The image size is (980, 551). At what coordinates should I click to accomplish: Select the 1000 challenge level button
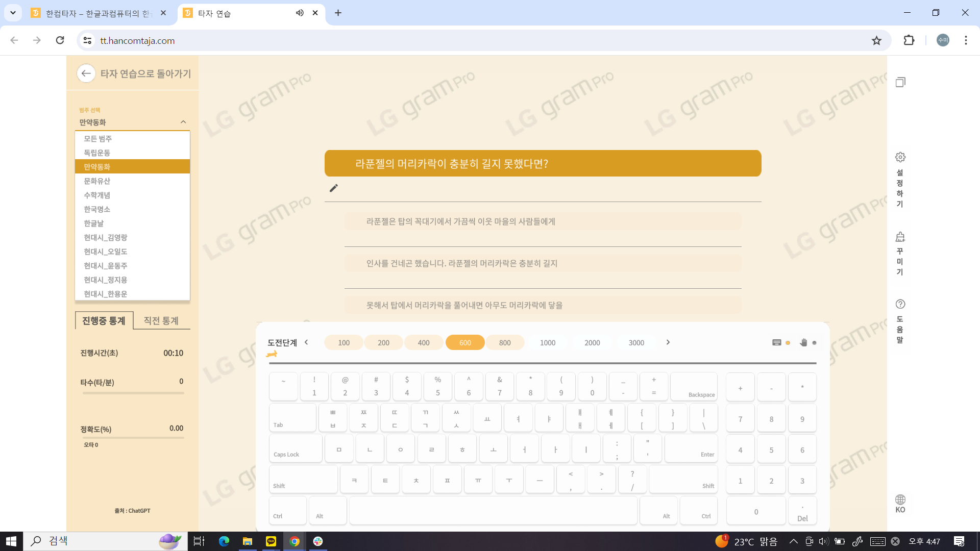[x=548, y=343]
